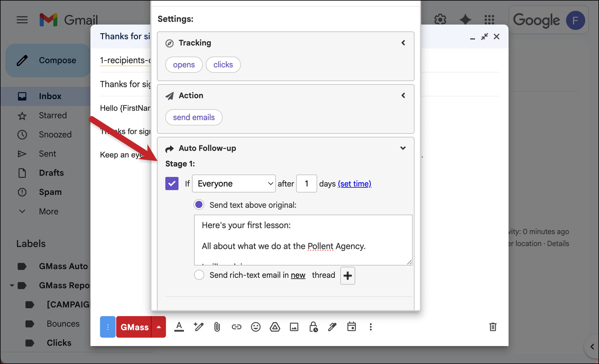Image resolution: width=599 pixels, height=364 pixels.
Task: Open the Google apps grid
Action: (x=489, y=19)
